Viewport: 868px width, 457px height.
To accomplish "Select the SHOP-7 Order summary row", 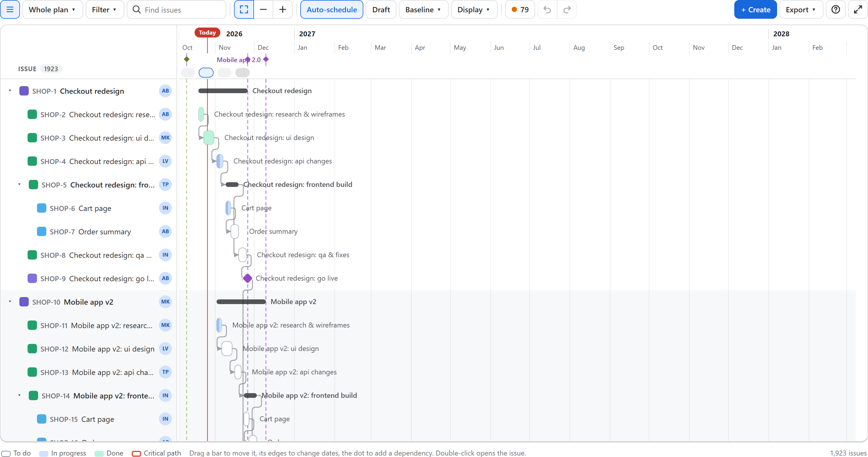I will pos(88,231).
